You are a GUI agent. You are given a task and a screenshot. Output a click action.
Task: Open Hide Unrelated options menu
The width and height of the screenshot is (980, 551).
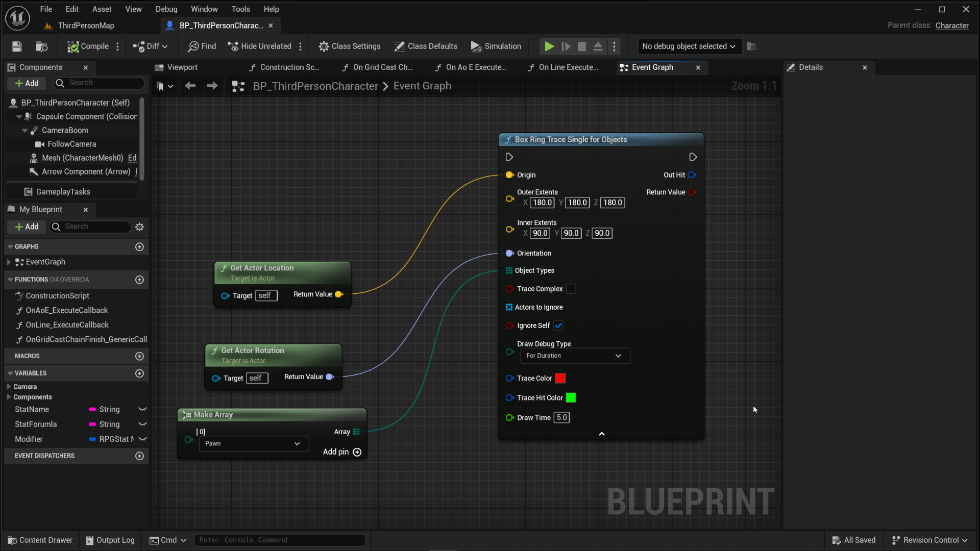click(x=301, y=46)
